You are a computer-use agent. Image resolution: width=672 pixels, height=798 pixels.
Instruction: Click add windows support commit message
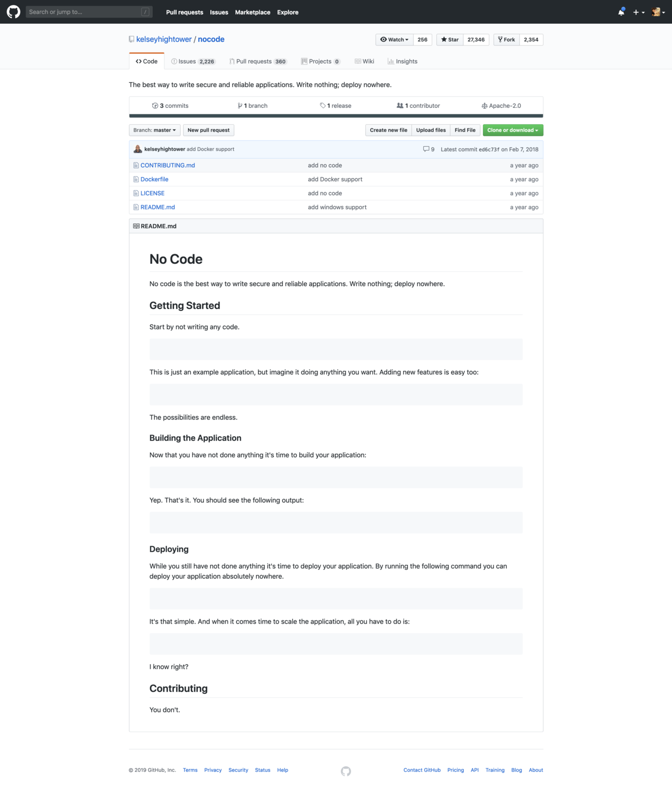[337, 207]
